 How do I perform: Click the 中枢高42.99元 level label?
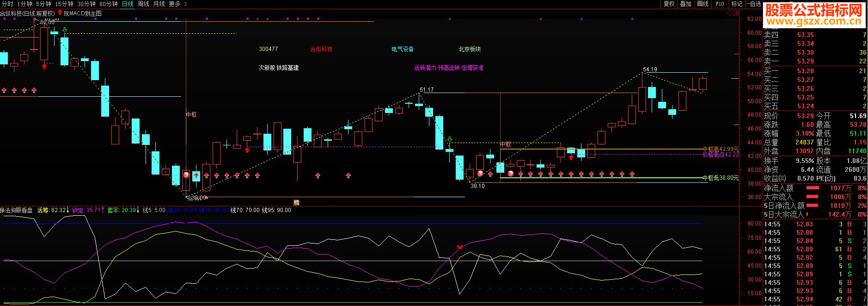721,149
